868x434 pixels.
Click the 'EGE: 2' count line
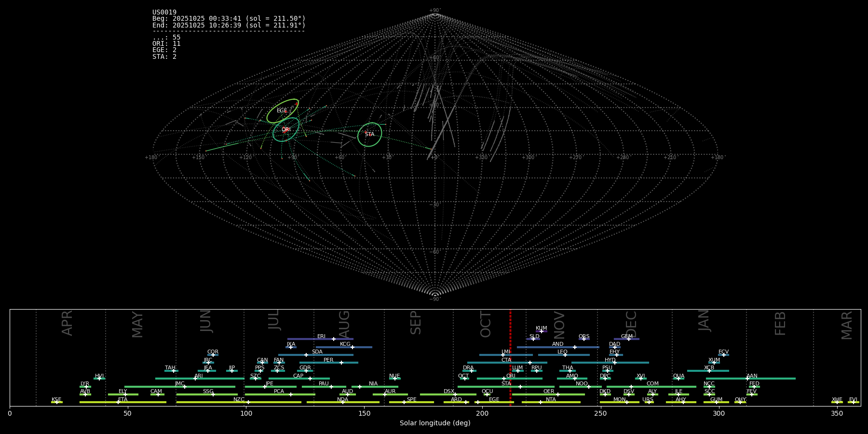164,50
